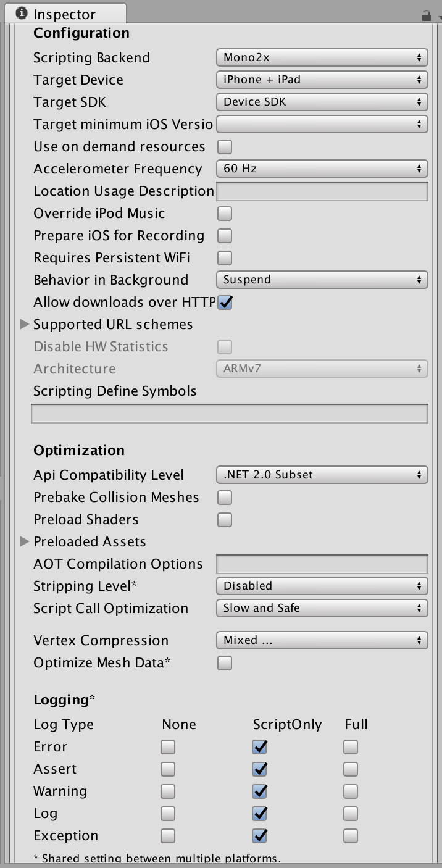Uncheck Allow downloads over HTTP
Screen dimensions: 442x868
tap(225, 303)
